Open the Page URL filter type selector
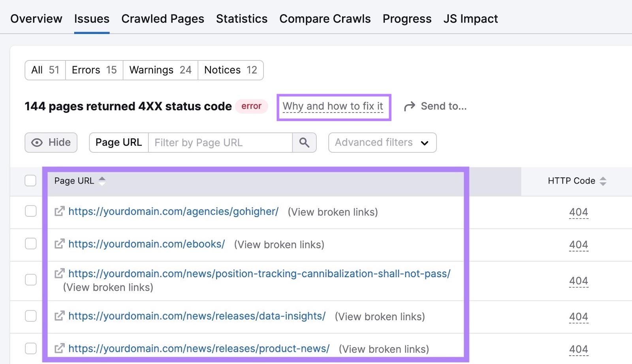 coord(118,143)
